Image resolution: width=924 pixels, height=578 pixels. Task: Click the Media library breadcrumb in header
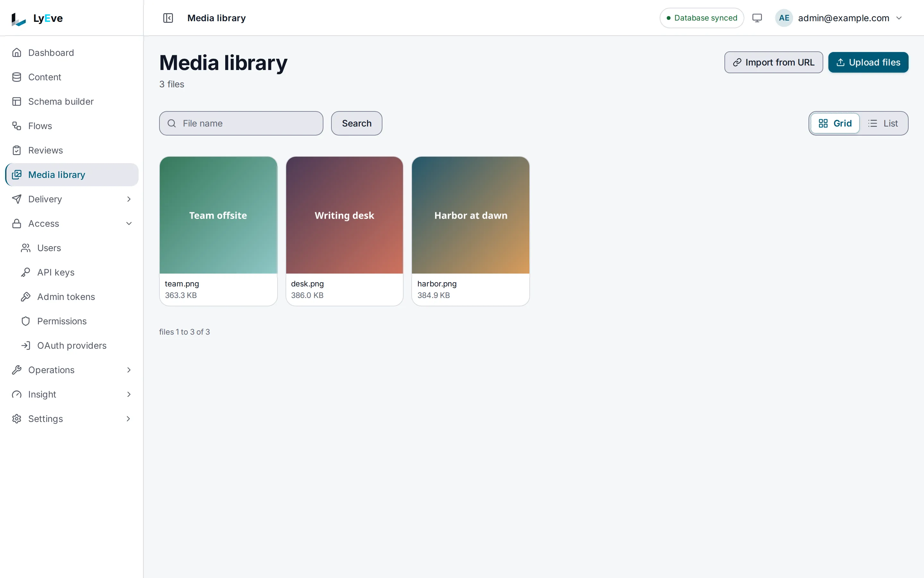click(x=217, y=18)
